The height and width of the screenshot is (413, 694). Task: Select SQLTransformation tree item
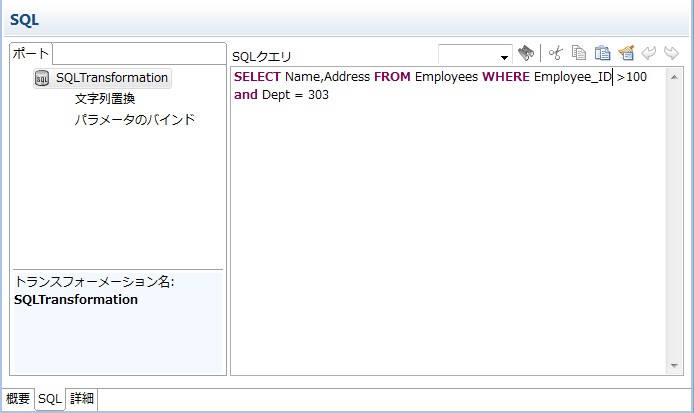111,77
